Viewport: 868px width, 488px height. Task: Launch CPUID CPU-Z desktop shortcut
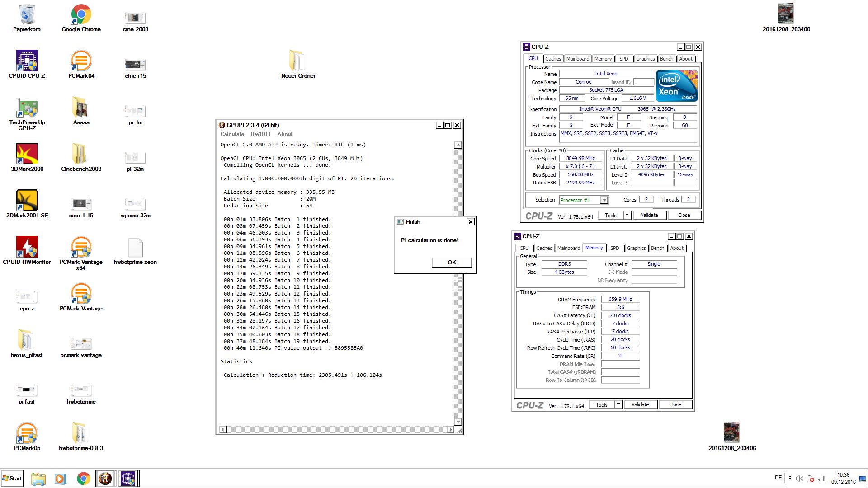[27, 65]
